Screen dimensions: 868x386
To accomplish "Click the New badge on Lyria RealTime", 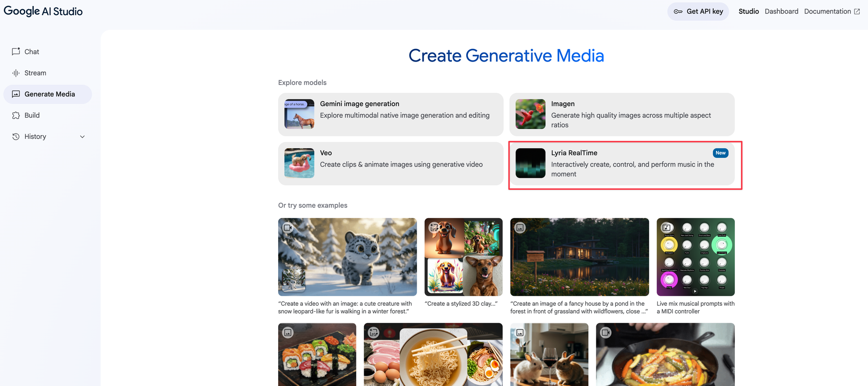I will (720, 153).
